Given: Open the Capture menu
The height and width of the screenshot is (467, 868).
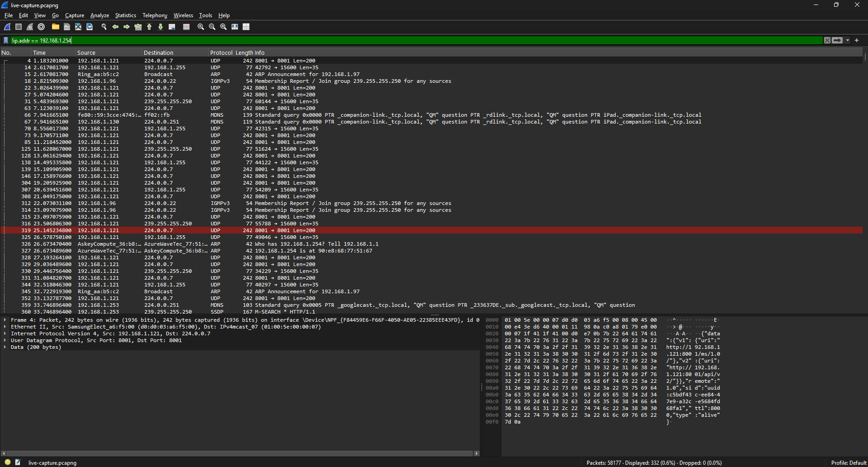Looking at the screenshot, I should pyautogui.click(x=75, y=15).
